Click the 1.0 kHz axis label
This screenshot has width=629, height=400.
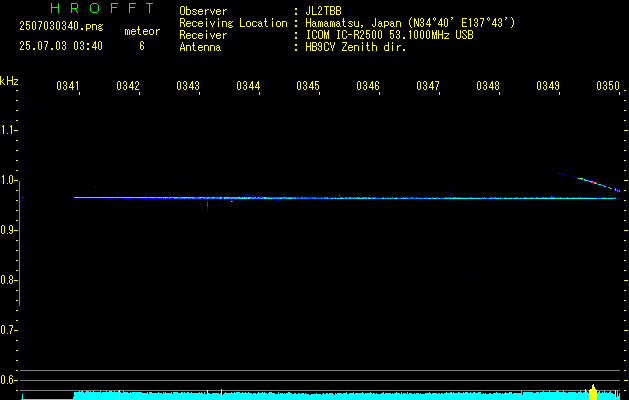8,180
